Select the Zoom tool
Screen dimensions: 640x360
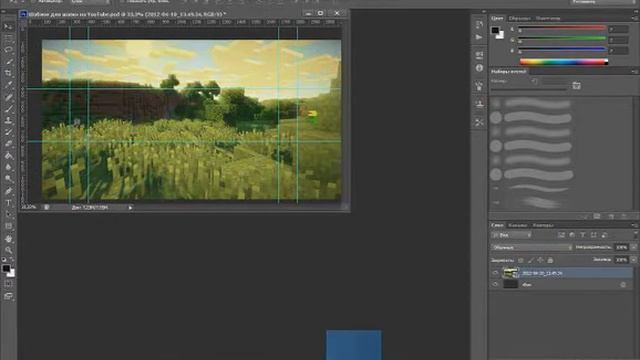tap(8, 250)
